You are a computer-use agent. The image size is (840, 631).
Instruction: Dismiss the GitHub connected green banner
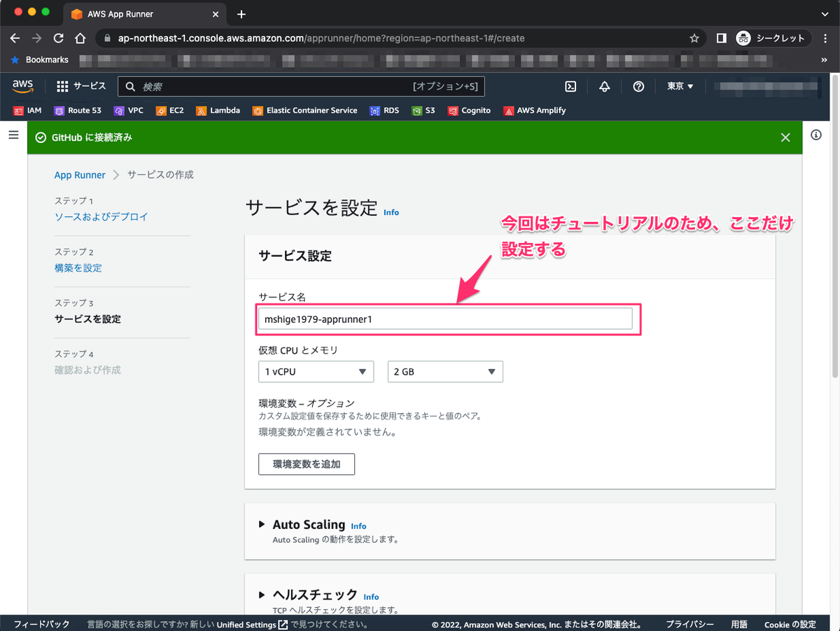(785, 138)
